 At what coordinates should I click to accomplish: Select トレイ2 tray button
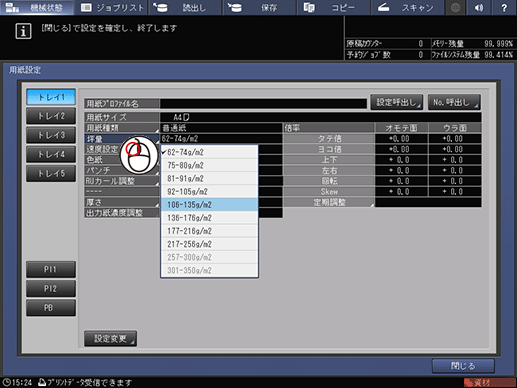51,116
